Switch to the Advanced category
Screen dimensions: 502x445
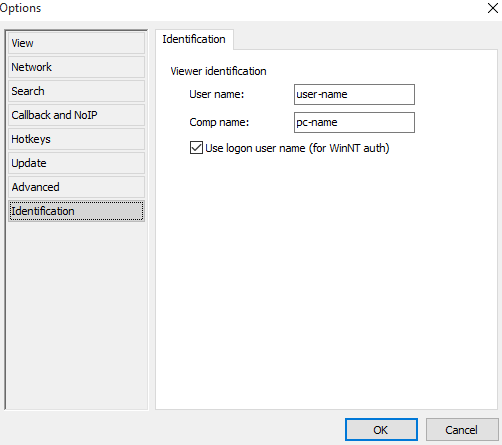click(x=76, y=187)
